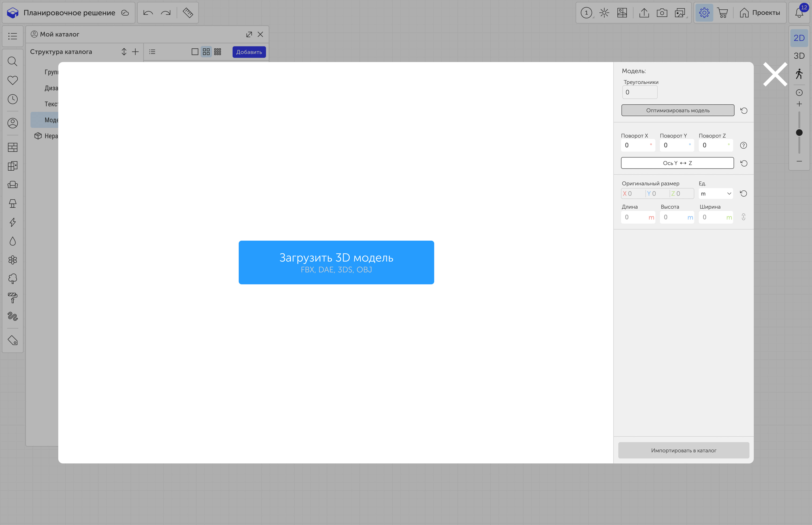The height and width of the screenshot is (525, 812).
Task: Open the Проекты menu
Action: coord(760,13)
